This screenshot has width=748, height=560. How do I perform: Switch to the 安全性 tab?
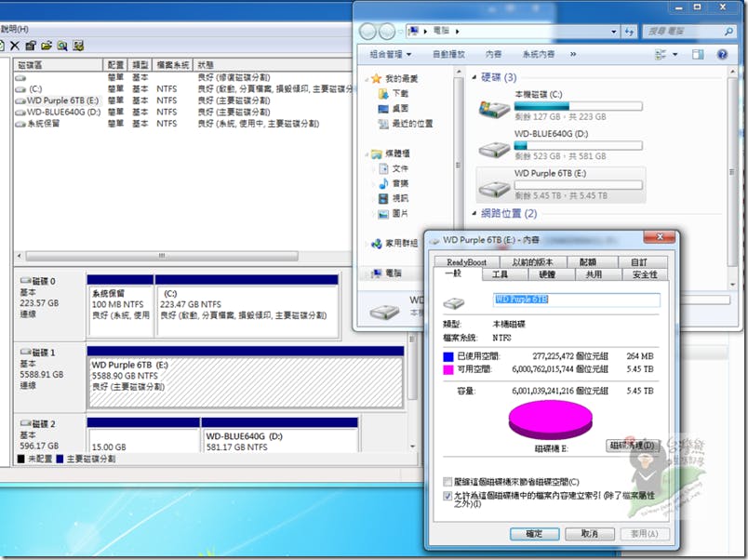[x=644, y=275]
